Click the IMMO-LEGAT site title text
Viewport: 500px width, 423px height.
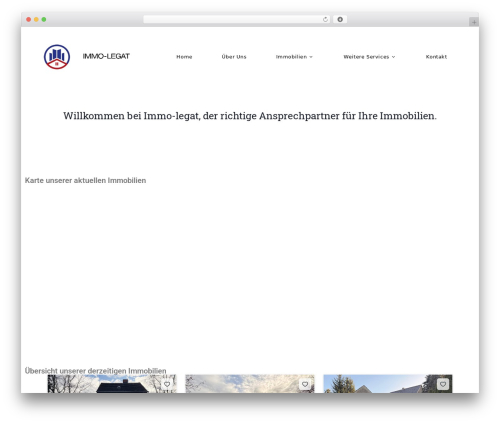[x=106, y=56]
